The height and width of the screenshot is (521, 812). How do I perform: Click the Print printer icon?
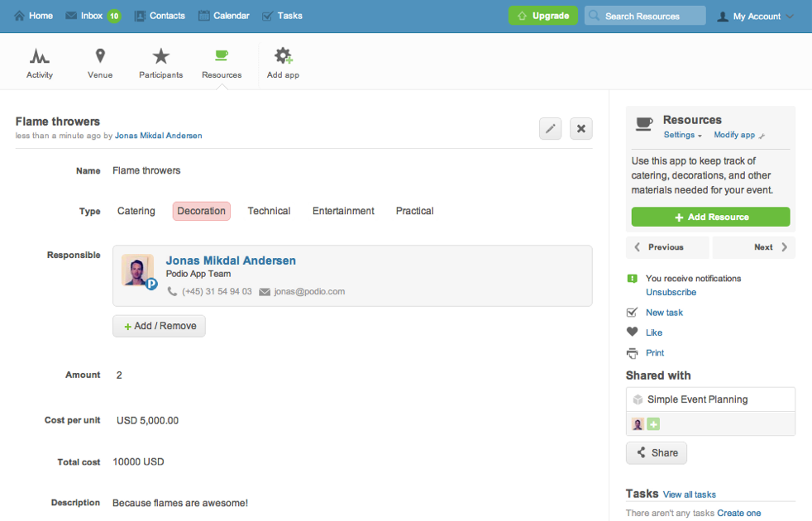click(633, 353)
